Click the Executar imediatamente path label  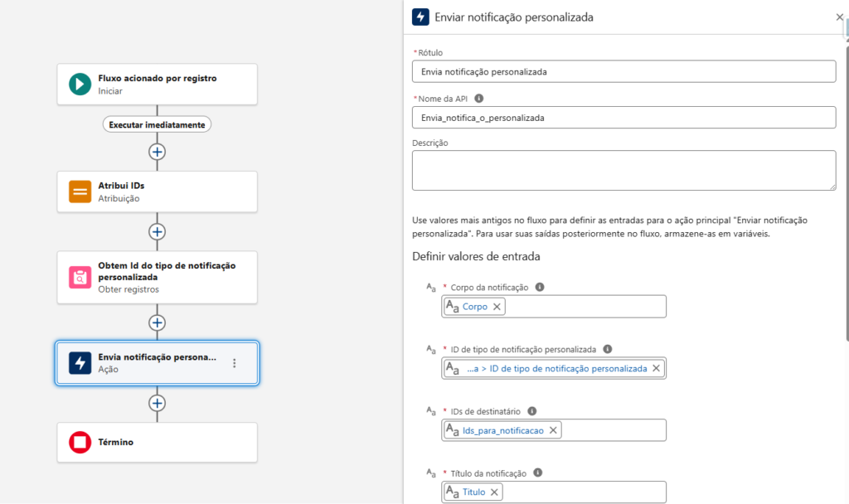tap(157, 124)
